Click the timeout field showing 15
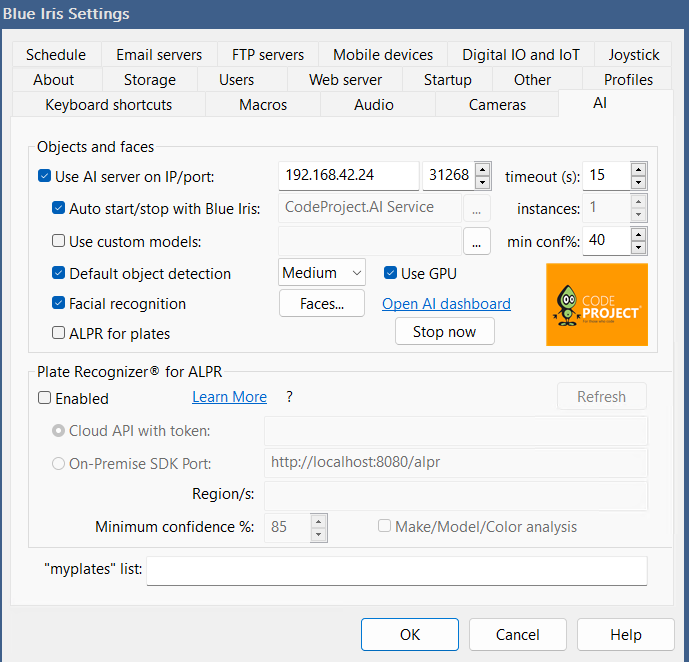689x662 pixels. pos(607,176)
